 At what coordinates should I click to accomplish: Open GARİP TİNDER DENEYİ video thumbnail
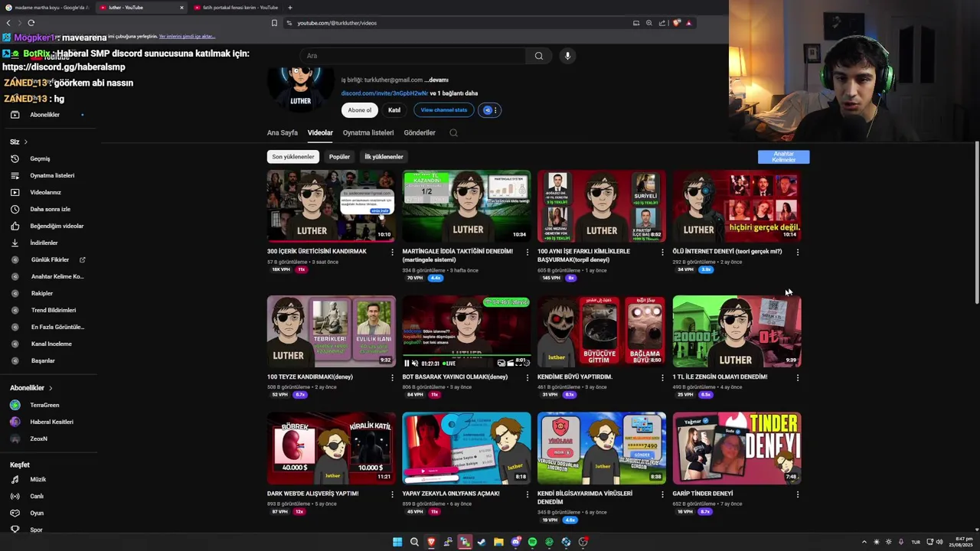[737, 448]
